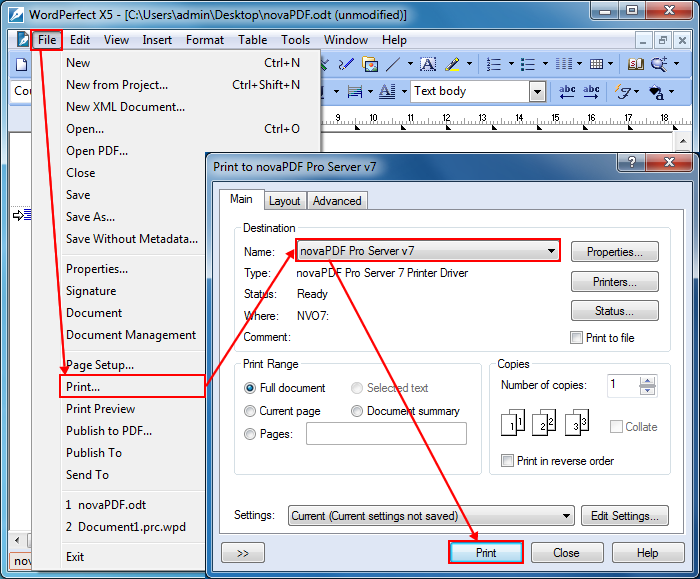Choose the Current page radio option
The height and width of the screenshot is (579, 700).
click(x=250, y=411)
